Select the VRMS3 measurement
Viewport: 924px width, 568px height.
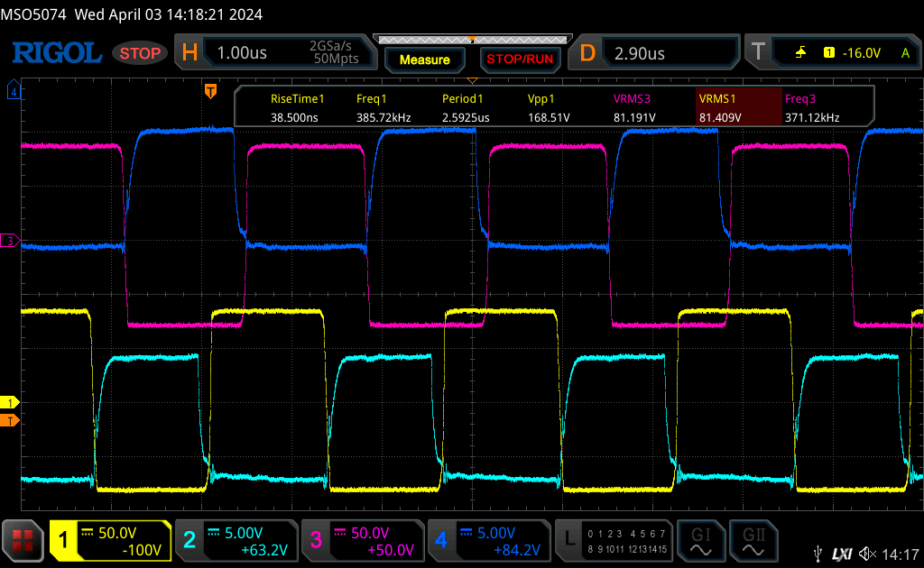pos(634,107)
